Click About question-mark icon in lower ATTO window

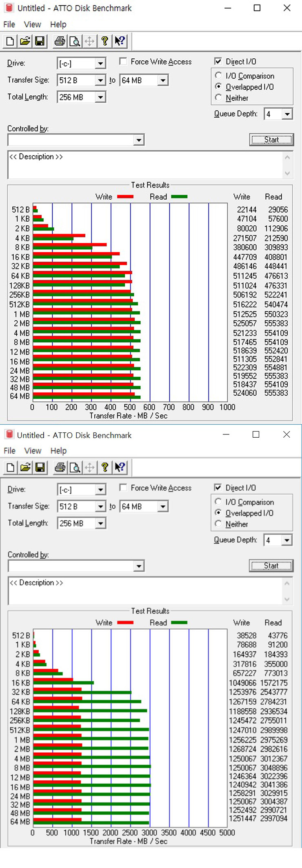pos(105,467)
